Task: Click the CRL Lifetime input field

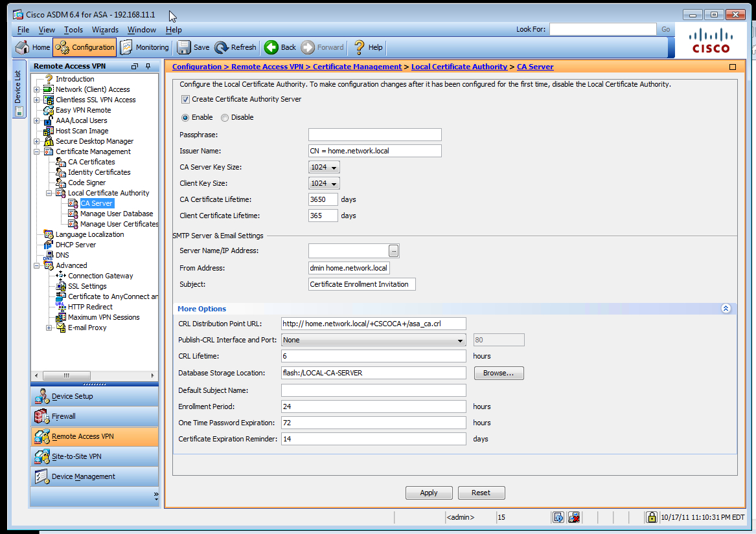Action: 374,356
